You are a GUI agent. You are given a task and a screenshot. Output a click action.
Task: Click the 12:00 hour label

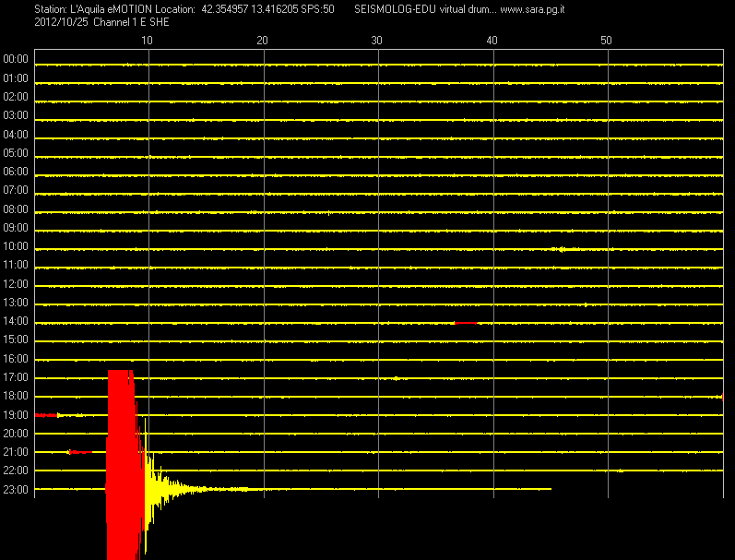click(16, 284)
